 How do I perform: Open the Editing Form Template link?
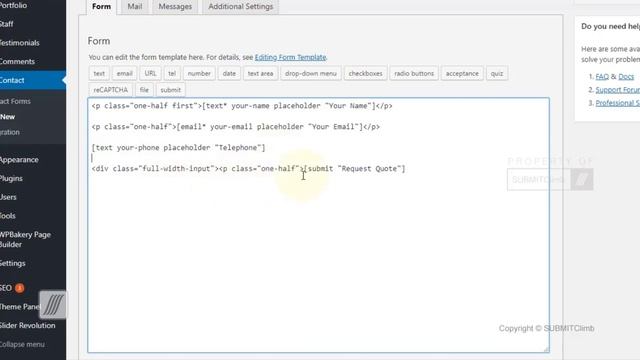point(290,58)
